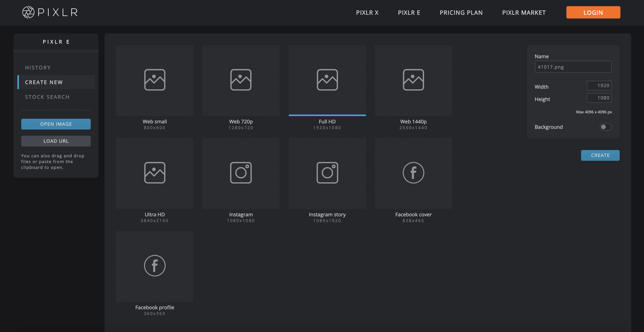Click the Load URL button

coord(56,141)
